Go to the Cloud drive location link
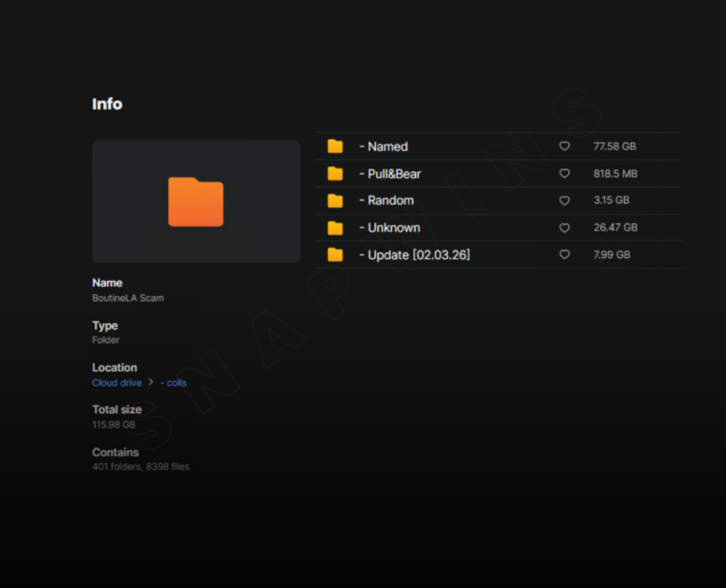Image resolution: width=726 pixels, height=588 pixels. tap(116, 383)
